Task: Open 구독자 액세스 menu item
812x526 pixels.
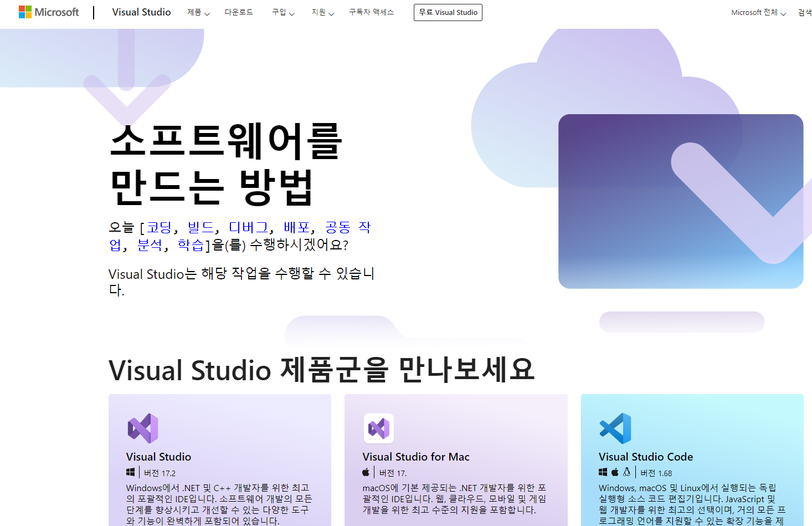Action: coord(371,12)
